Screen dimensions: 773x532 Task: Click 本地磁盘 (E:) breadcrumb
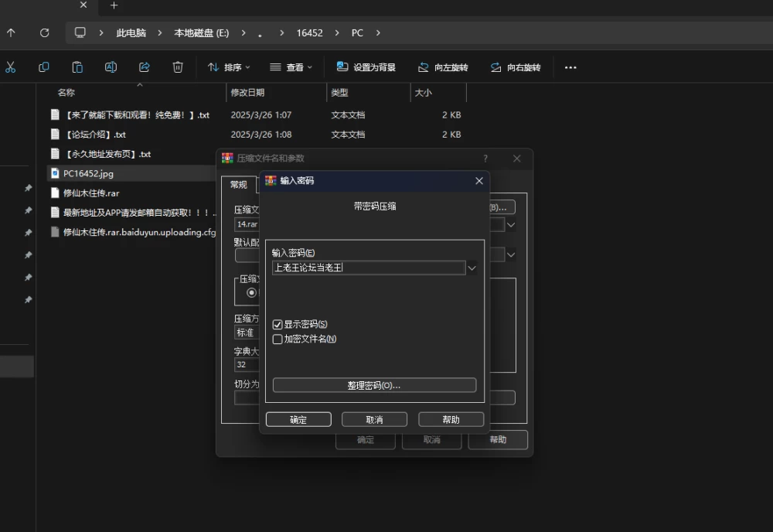point(201,33)
